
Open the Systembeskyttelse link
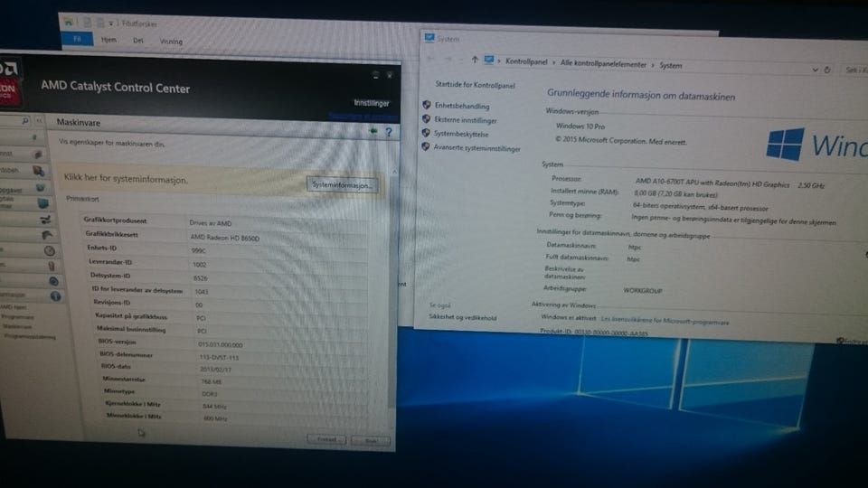(x=460, y=134)
